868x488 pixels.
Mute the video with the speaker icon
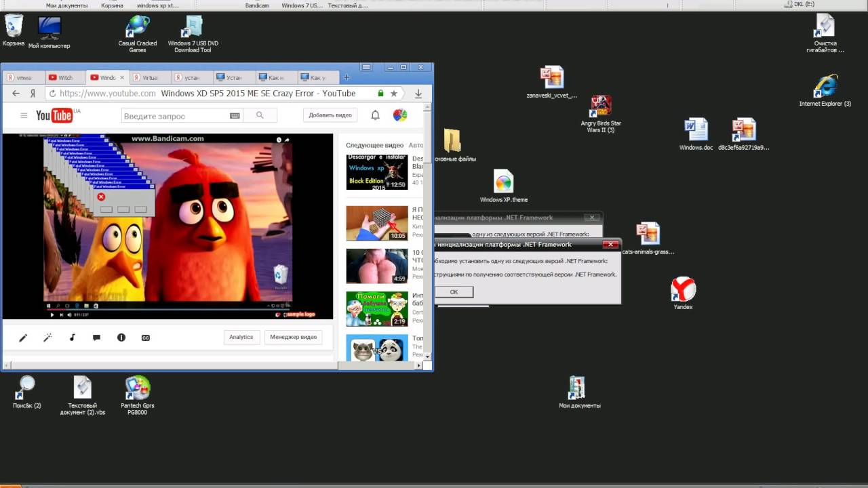pos(69,314)
